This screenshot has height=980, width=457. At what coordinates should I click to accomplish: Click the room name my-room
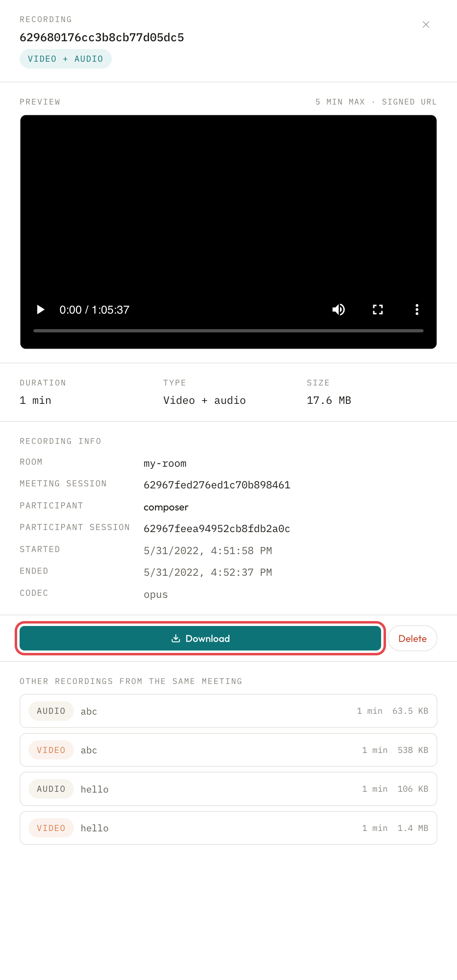[x=165, y=463]
